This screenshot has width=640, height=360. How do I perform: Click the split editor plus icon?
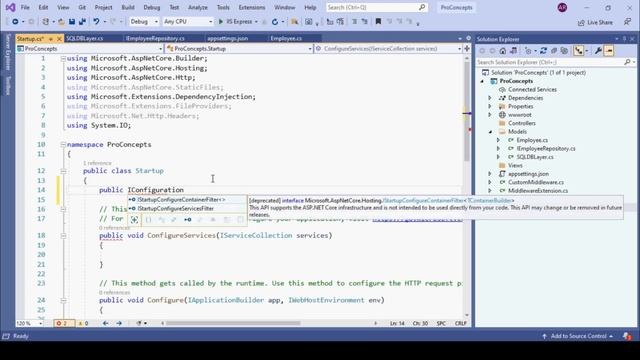pos(467,49)
